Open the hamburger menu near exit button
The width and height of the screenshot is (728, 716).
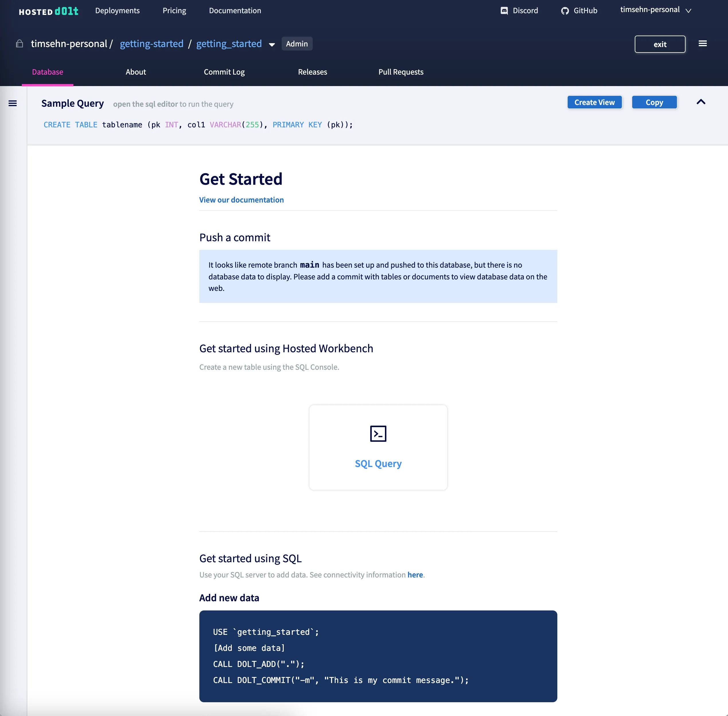[703, 44]
